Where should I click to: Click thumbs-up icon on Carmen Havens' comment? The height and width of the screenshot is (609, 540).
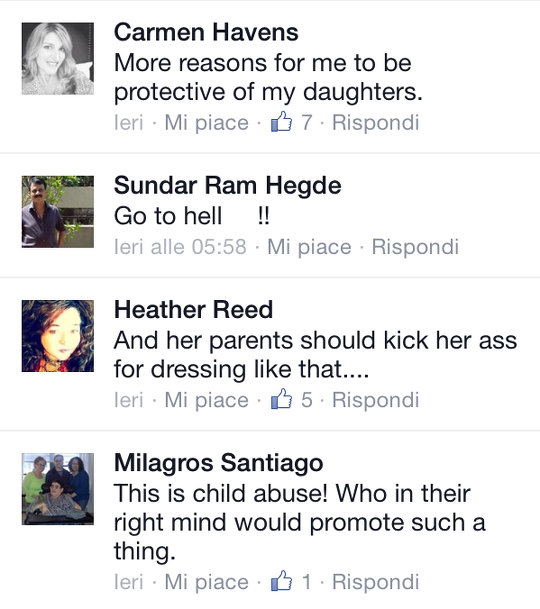click(x=281, y=122)
